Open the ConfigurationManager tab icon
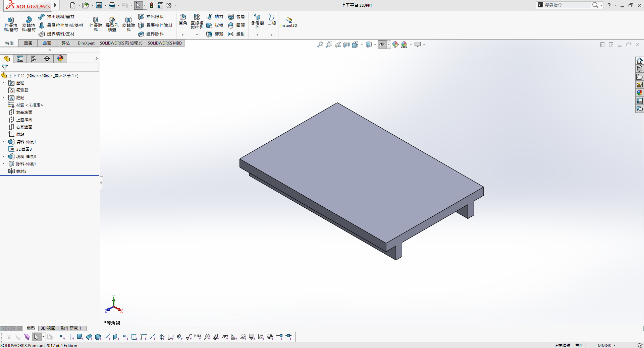644x348 pixels. tap(34, 59)
